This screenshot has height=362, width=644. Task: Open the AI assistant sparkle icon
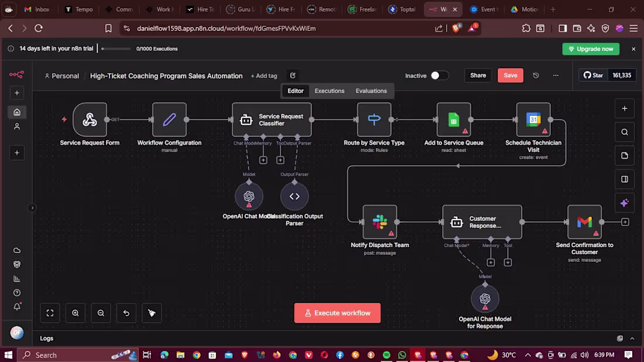[624, 203]
